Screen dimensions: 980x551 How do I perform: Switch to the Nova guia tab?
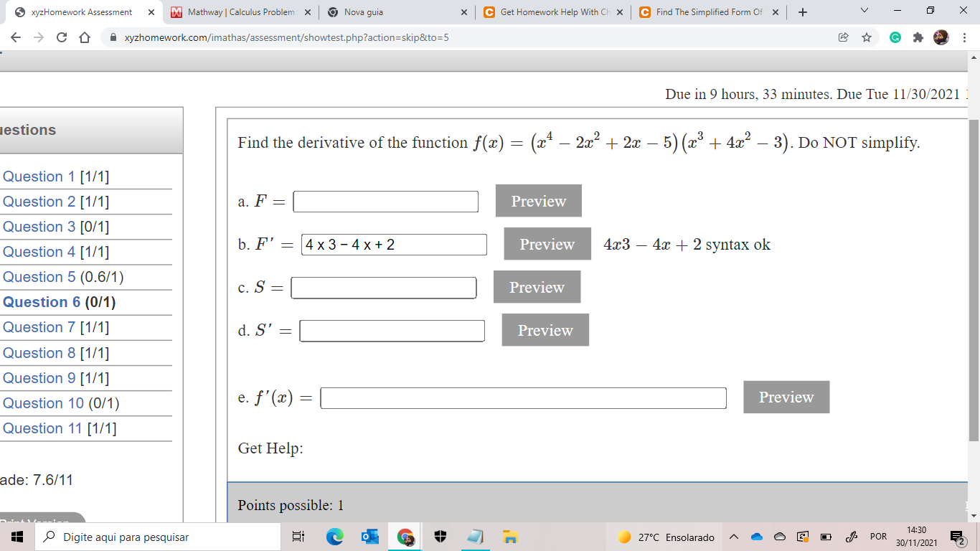pyautogui.click(x=380, y=12)
